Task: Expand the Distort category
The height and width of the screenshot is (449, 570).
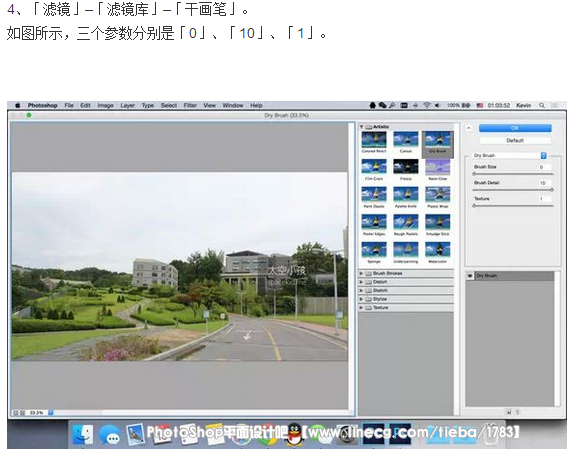Action: pyautogui.click(x=361, y=282)
